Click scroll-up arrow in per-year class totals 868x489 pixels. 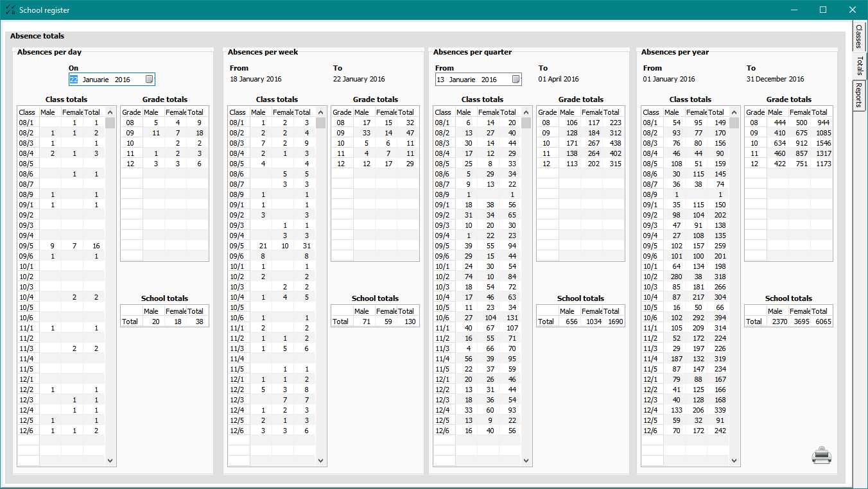[734, 112]
